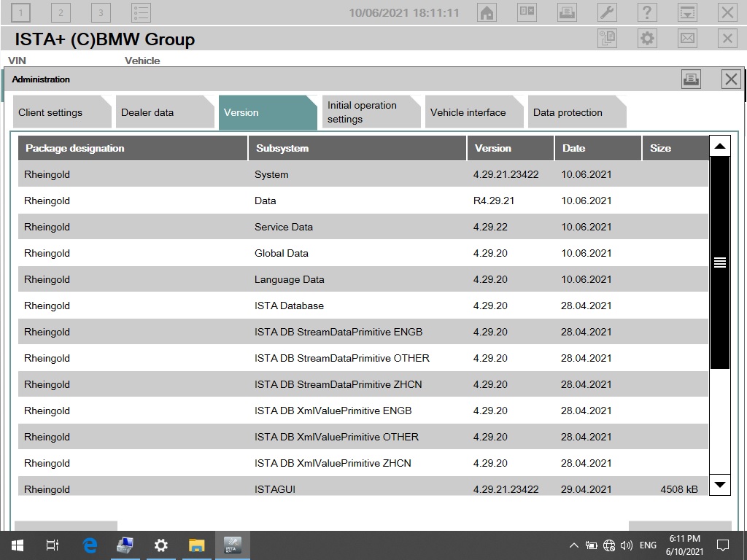Open Task View on the taskbar
The width and height of the screenshot is (747, 560).
[53, 545]
